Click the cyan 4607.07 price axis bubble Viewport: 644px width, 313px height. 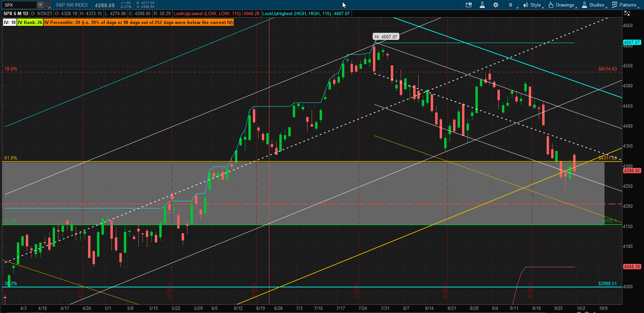(x=632, y=42)
